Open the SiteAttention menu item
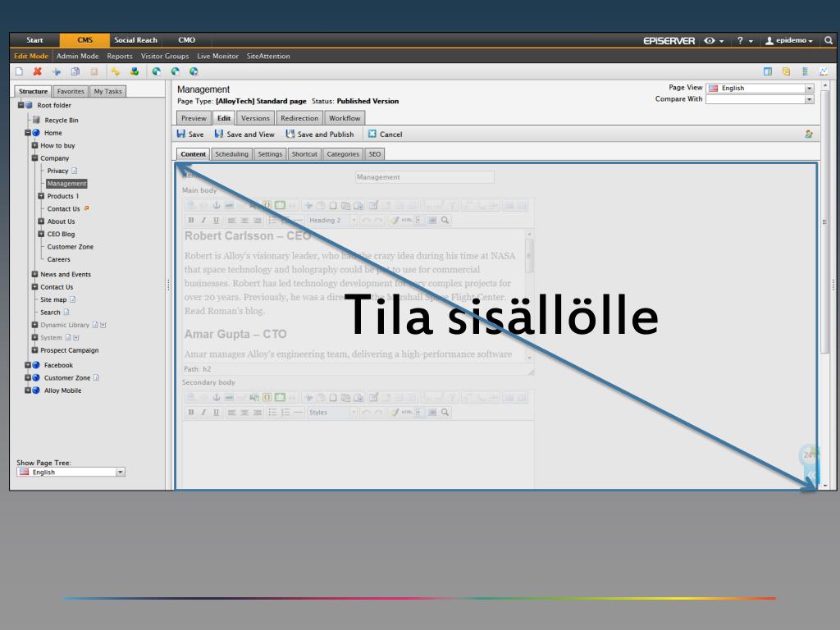The image size is (840, 630). pyautogui.click(x=268, y=56)
